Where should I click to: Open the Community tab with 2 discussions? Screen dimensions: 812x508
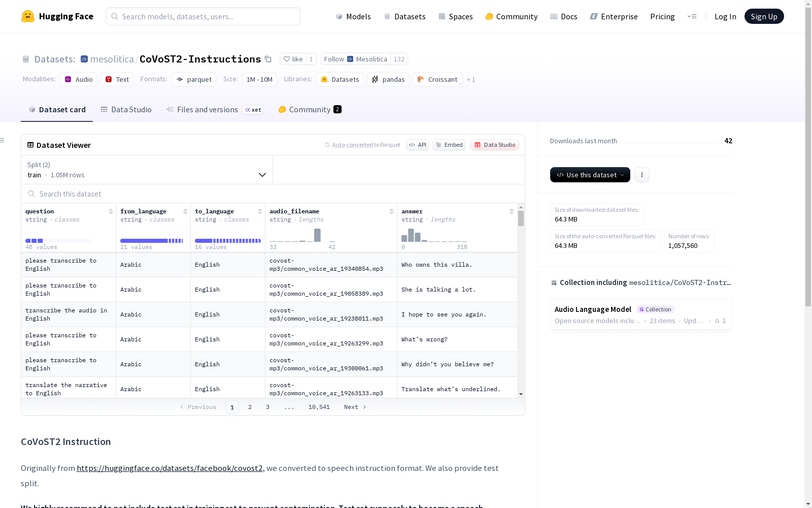[x=310, y=110]
